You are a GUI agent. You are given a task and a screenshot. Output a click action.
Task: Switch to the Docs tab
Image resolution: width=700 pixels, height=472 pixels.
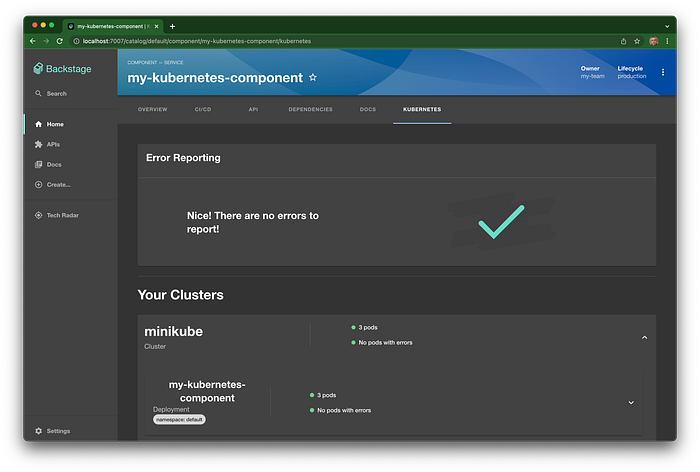pyautogui.click(x=368, y=109)
